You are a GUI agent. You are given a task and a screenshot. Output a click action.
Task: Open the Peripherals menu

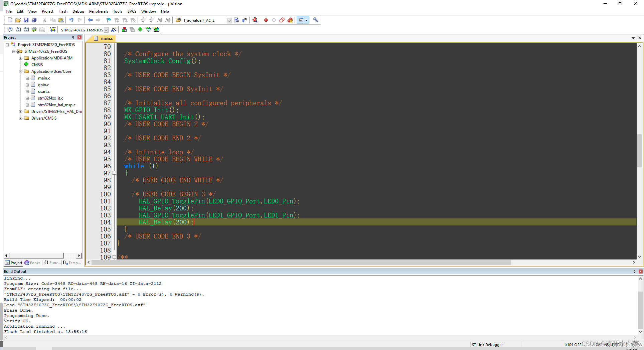click(99, 11)
